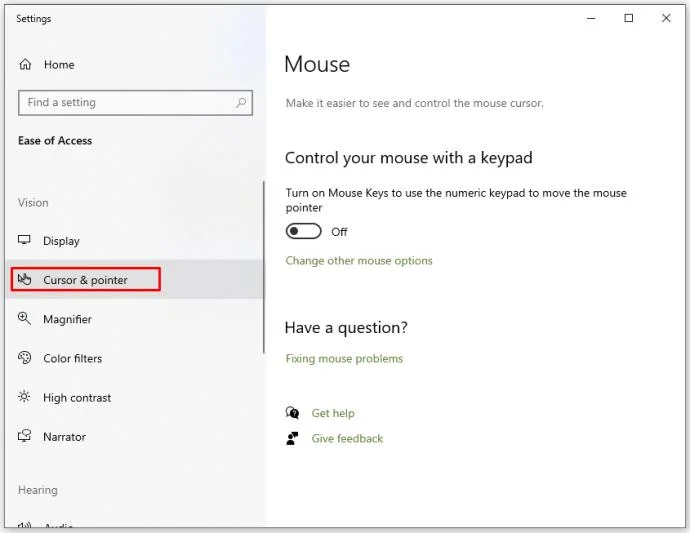Click the High contrast sun icon
Image resolution: width=690 pixels, height=533 pixels.
point(25,397)
